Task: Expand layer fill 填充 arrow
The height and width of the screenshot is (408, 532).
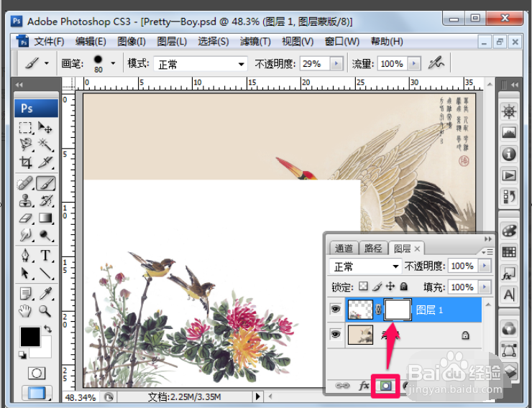Action: [x=485, y=287]
